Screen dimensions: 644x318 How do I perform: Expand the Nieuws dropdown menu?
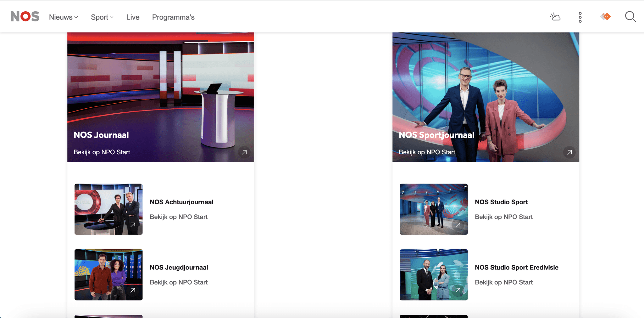tap(64, 17)
